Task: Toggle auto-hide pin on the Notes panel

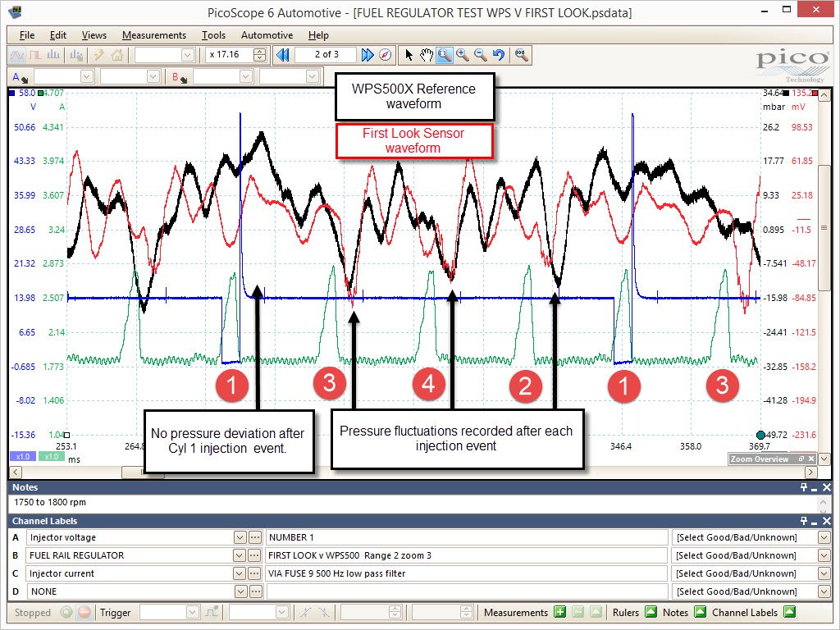Action: [802, 486]
